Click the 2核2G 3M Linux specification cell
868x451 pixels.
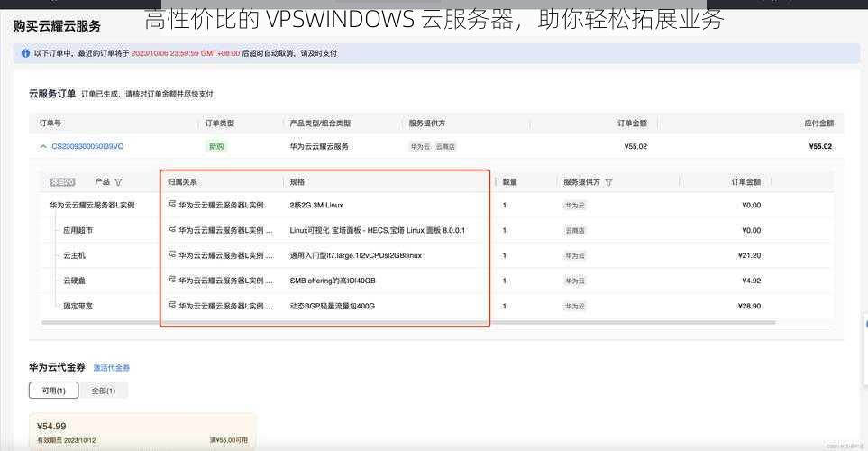pos(316,205)
